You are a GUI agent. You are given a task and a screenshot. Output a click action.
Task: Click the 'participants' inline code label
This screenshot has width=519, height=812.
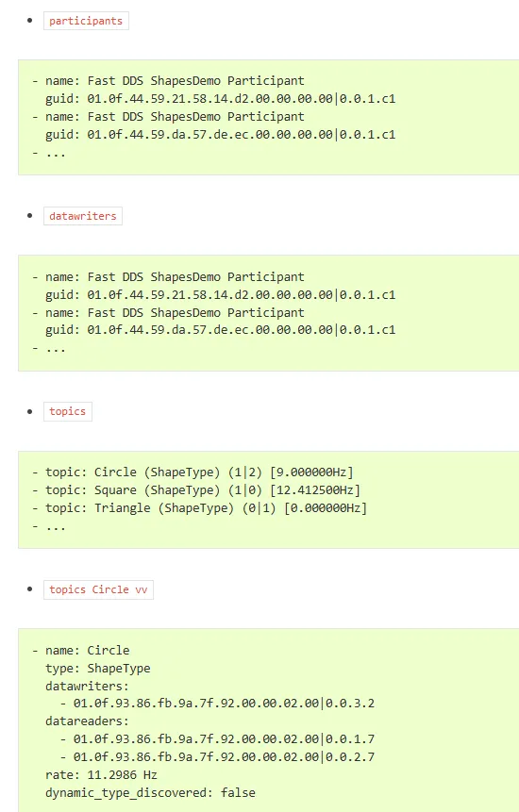pyautogui.click(x=86, y=22)
